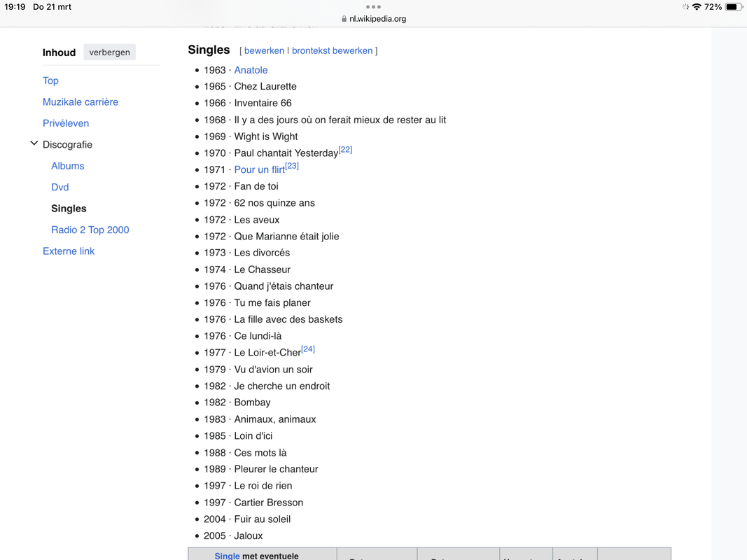The height and width of the screenshot is (560, 747).
Task: Click the Que Marianne était jolie entry
Action: pyautogui.click(x=286, y=237)
